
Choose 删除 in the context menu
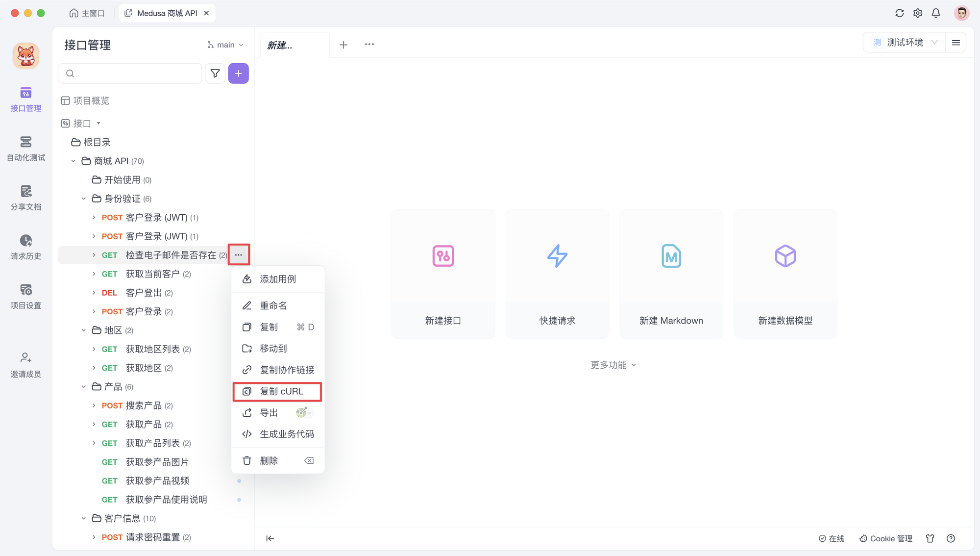[x=278, y=460]
